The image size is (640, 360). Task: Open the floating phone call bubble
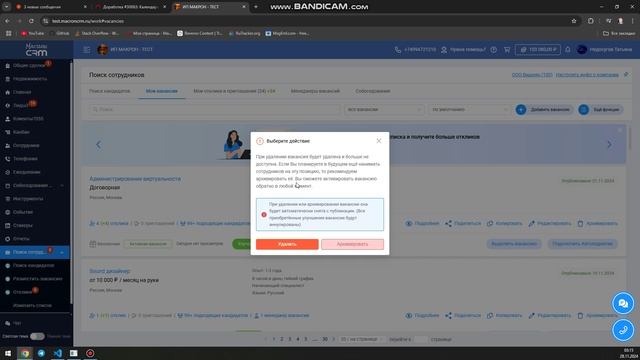[x=623, y=330]
